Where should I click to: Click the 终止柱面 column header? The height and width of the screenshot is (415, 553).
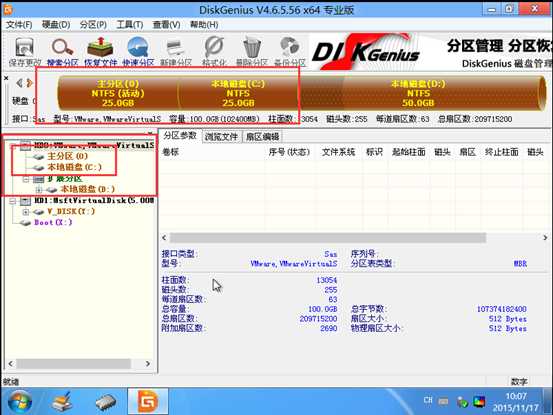[x=502, y=152]
